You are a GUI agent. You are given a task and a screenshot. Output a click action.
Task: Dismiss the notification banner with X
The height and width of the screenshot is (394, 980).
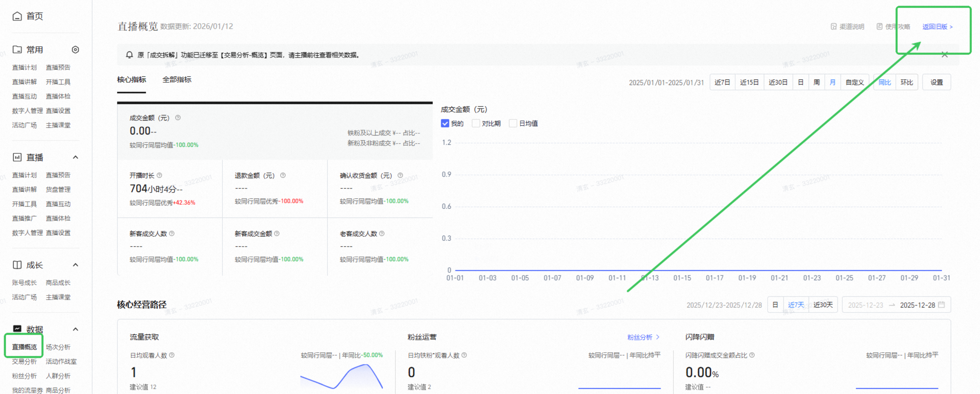click(944, 55)
